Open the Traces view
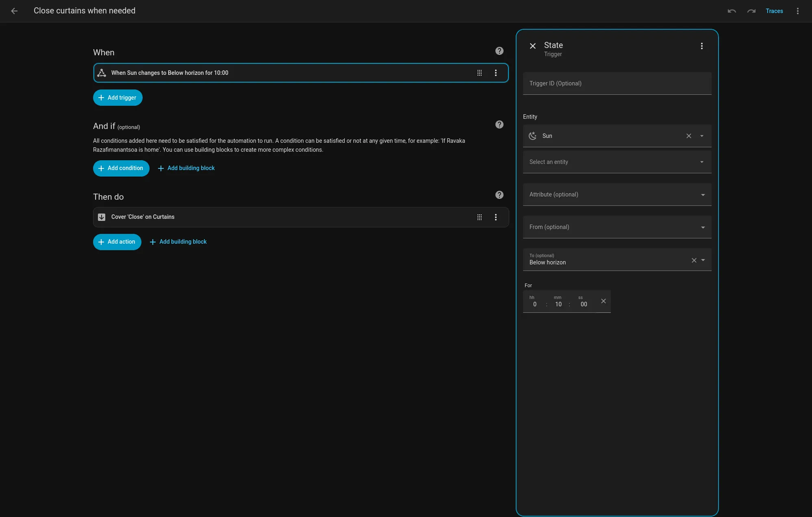 click(x=774, y=11)
